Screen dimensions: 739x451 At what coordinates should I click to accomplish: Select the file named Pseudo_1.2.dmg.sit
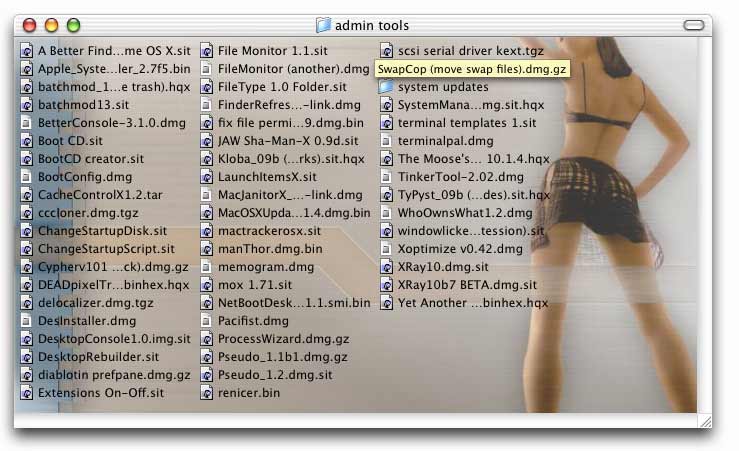(x=275, y=375)
